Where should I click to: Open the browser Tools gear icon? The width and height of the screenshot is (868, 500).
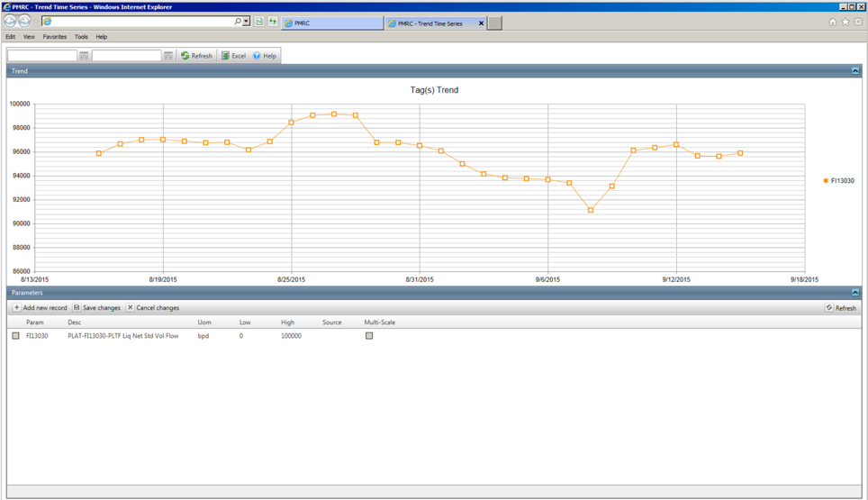[858, 23]
